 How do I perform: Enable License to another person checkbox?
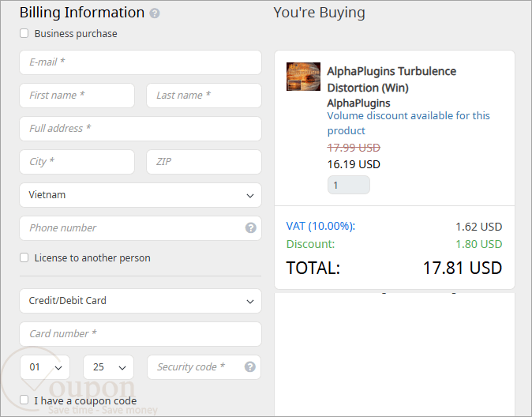click(24, 257)
